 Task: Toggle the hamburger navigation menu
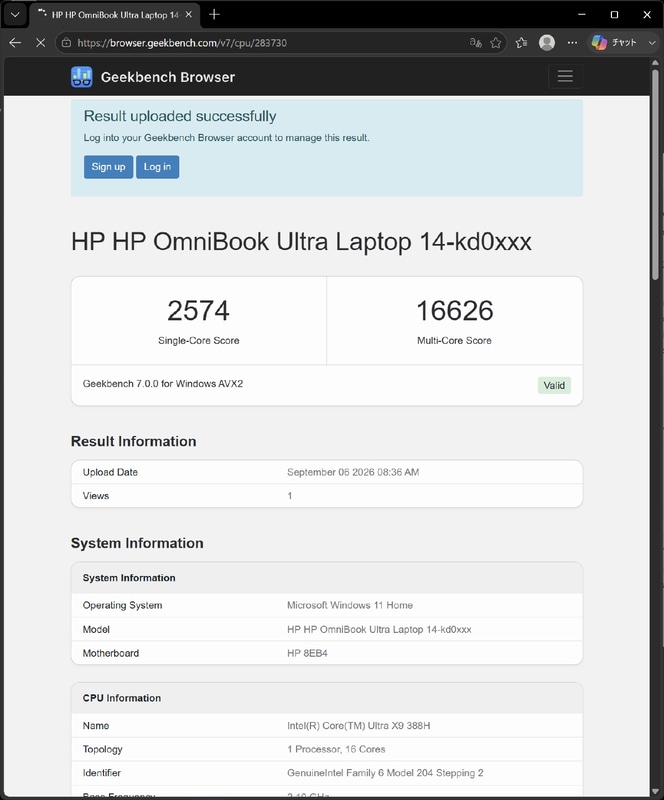click(565, 77)
